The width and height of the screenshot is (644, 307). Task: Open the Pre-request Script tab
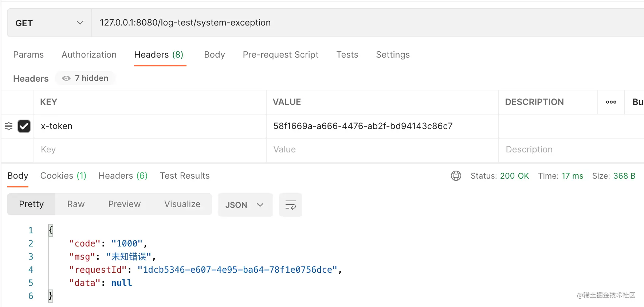(x=280, y=55)
